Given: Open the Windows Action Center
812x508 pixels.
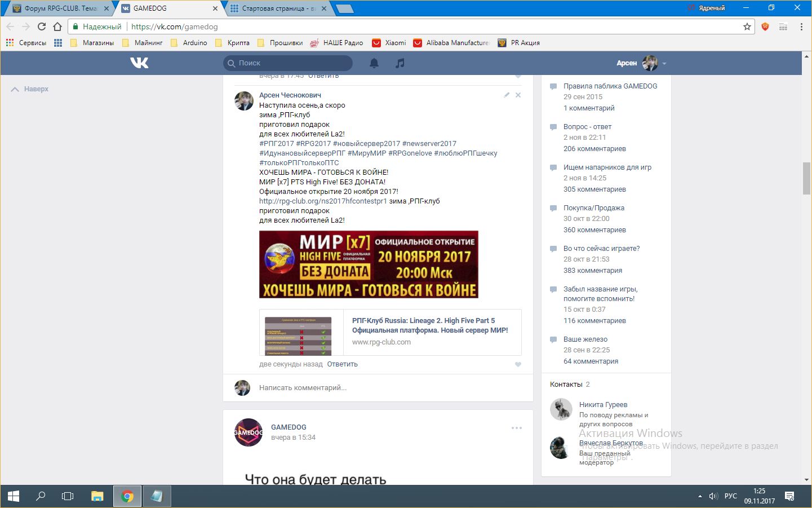Looking at the screenshot, I should point(789,496).
